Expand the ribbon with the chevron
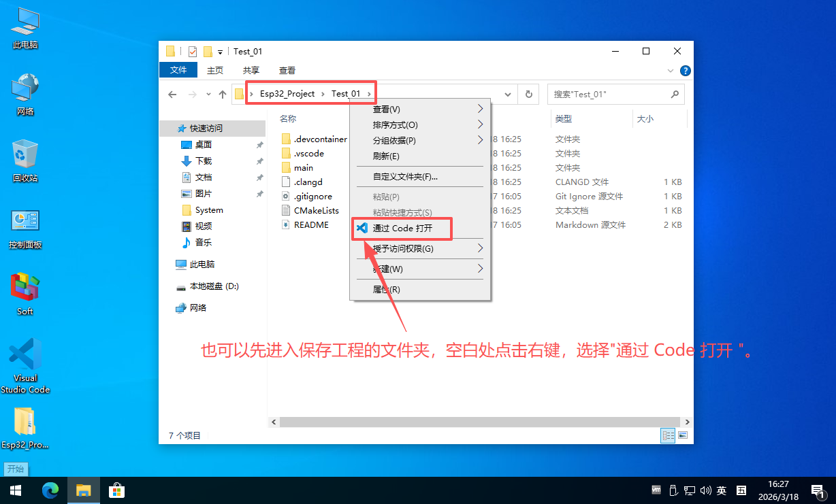836x504 pixels. pos(671,71)
